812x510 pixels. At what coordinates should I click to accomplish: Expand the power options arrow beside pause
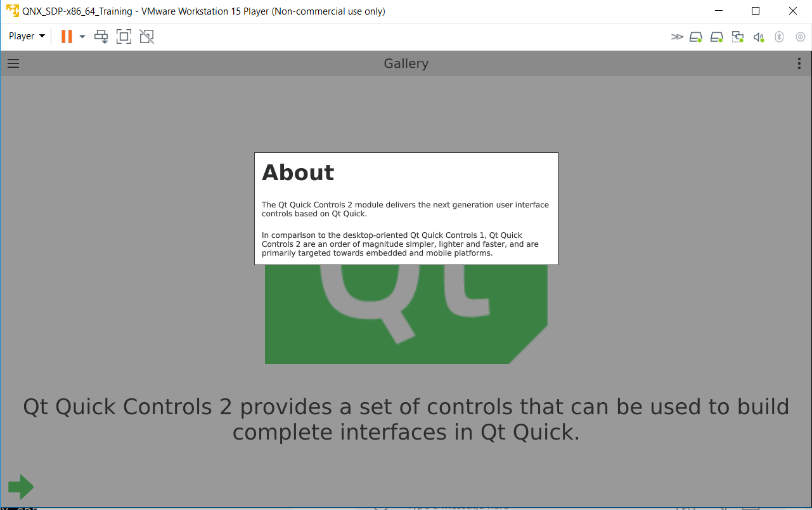click(x=82, y=37)
